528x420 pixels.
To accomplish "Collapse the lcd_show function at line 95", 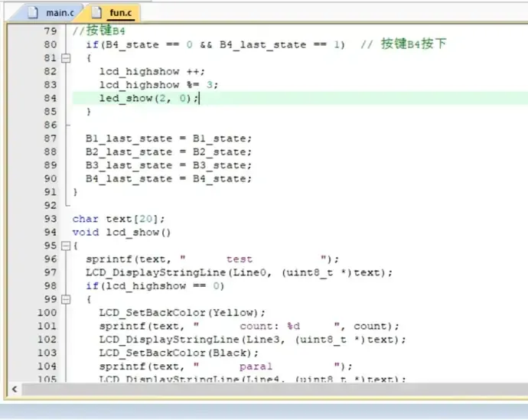I will [65, 246].
